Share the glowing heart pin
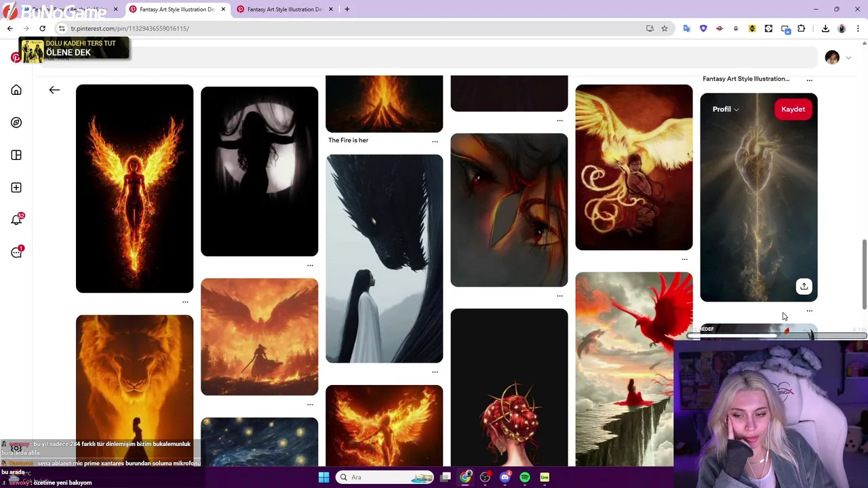 coord(804,286)
